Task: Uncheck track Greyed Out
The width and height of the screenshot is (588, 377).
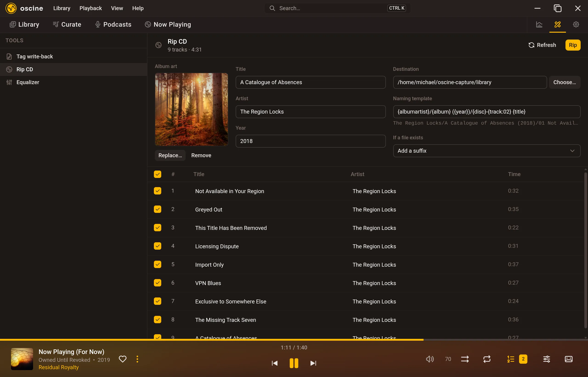Action: tap(158, 209)
